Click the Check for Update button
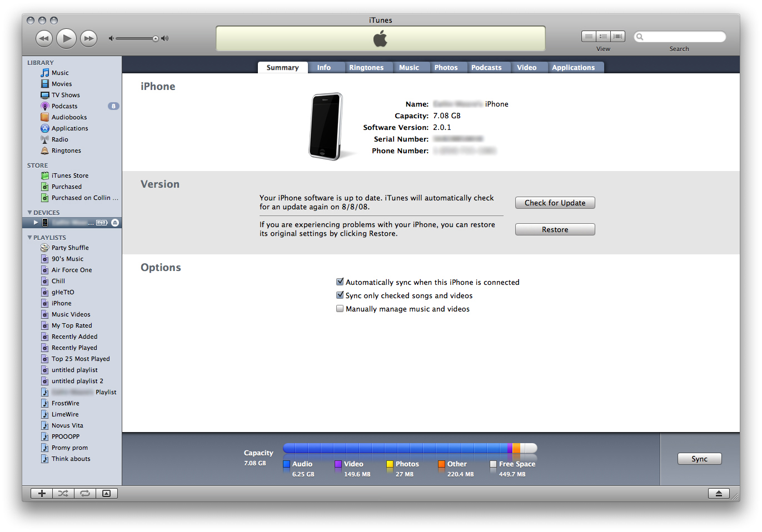Viewport: 762px width, 532px height. (555, 203)
